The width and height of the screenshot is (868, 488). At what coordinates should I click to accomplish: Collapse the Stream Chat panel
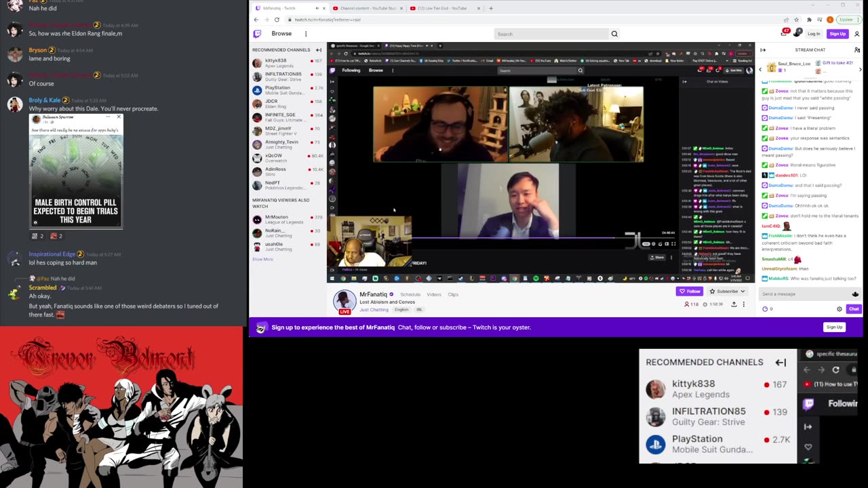[763, 50]
